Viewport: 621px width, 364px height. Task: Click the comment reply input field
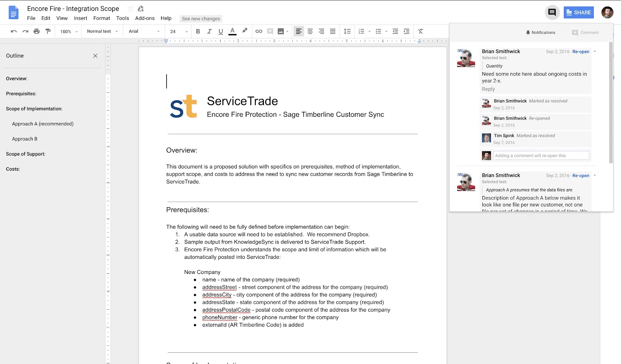541,156
